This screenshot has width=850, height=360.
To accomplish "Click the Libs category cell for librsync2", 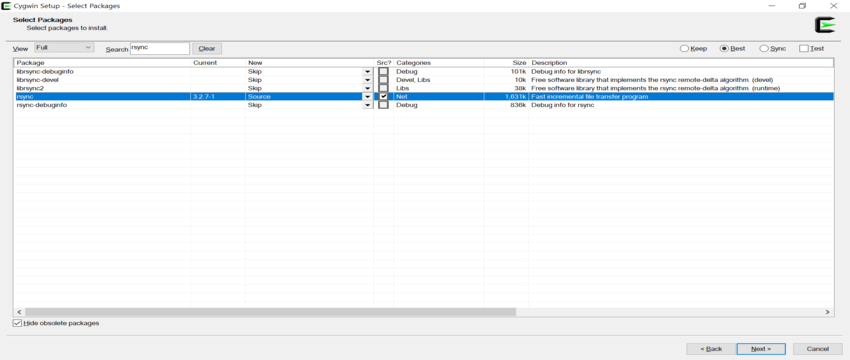I will click(403, 88).
